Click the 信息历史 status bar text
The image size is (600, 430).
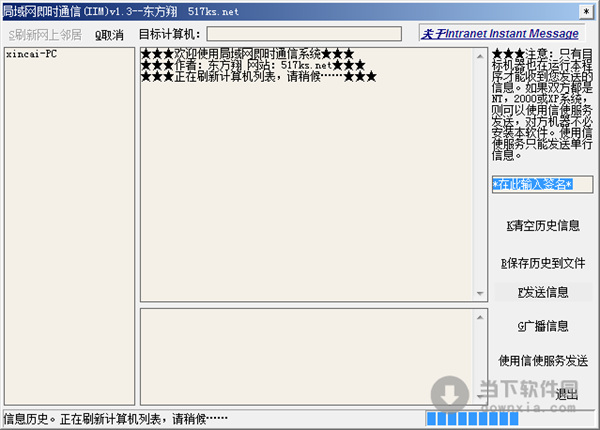pos(116,419)
